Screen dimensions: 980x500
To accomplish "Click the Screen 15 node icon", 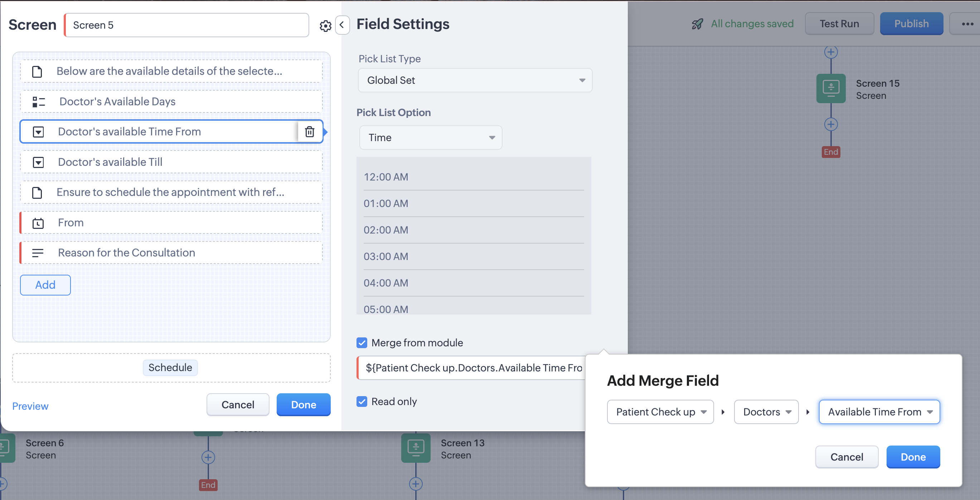I will click(830, 88).
